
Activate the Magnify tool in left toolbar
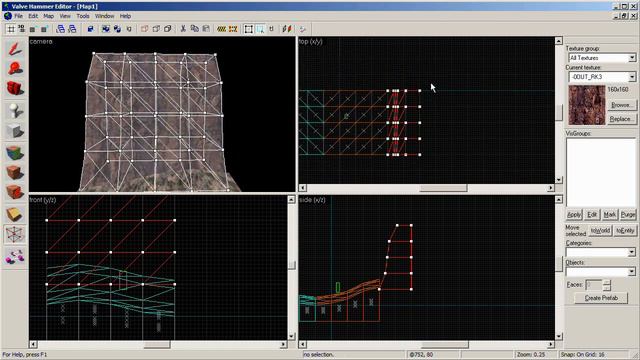(x=15, y=68)
